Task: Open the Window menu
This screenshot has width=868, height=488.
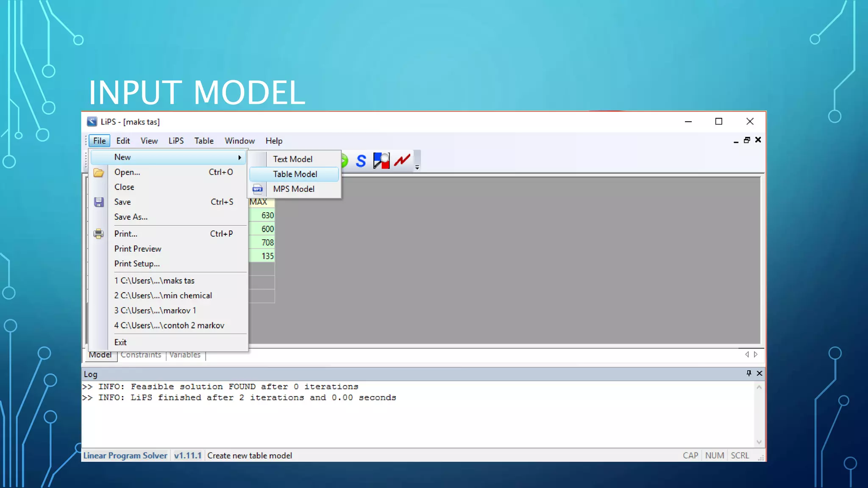Action: point(239,141)
